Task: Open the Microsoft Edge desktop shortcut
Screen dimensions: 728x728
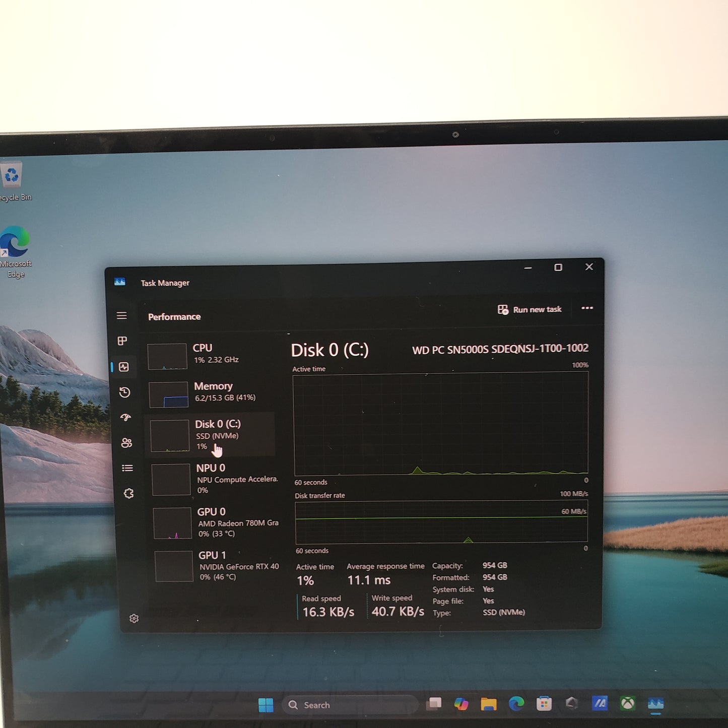Action: tap(15, 252)
